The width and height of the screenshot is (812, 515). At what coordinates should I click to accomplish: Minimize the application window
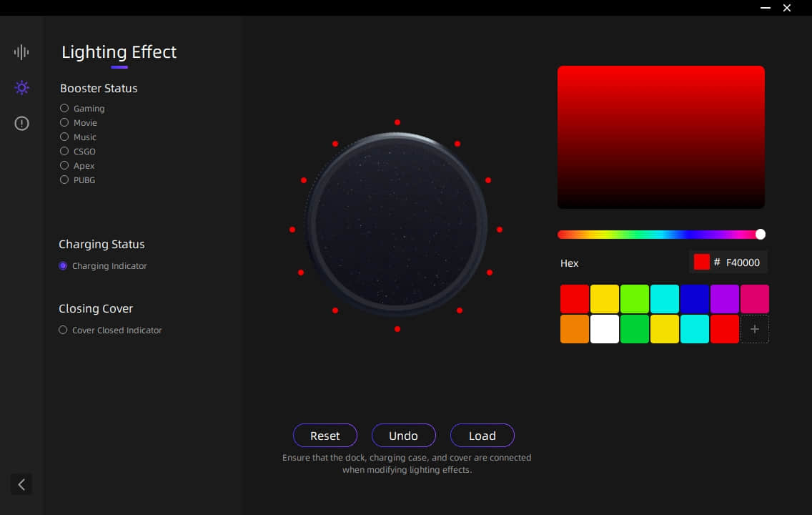[x=766, y=8]
